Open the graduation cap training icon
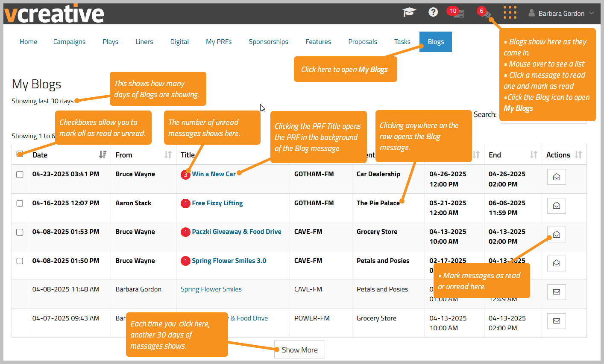604x364 pixels. [x=409, y=12]
